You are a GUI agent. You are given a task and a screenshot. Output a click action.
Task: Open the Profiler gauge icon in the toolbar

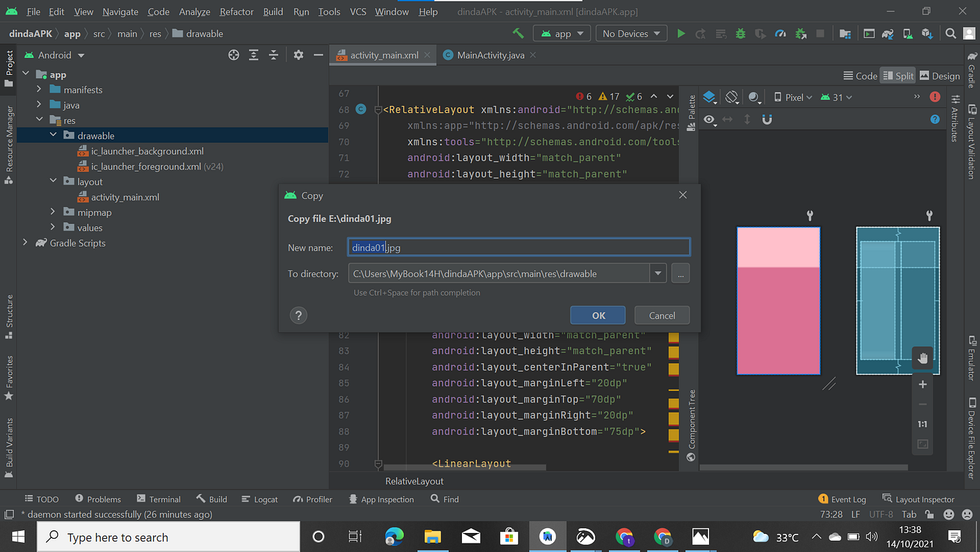coord(780,33)
